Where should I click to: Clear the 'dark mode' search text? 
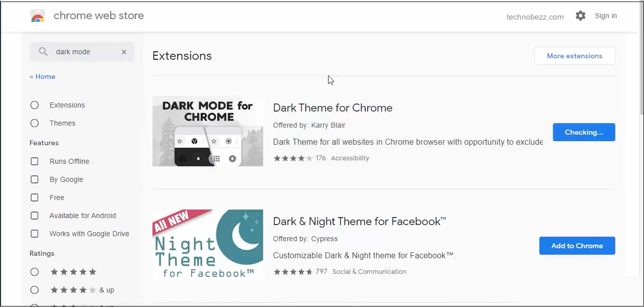[x=124, y=52]
